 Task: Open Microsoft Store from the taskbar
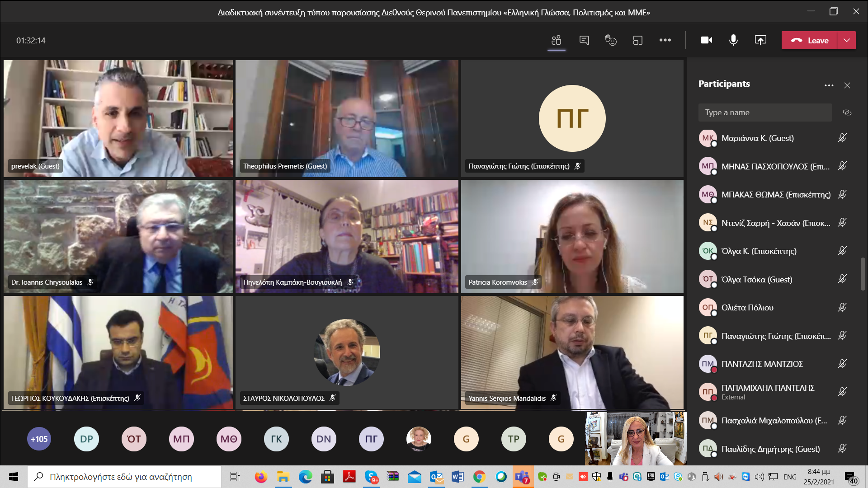(x=327, y=477)
